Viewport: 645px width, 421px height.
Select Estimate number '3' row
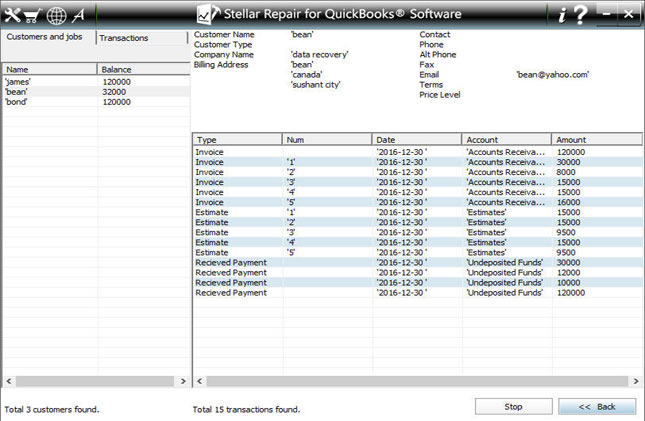point(417,232)
